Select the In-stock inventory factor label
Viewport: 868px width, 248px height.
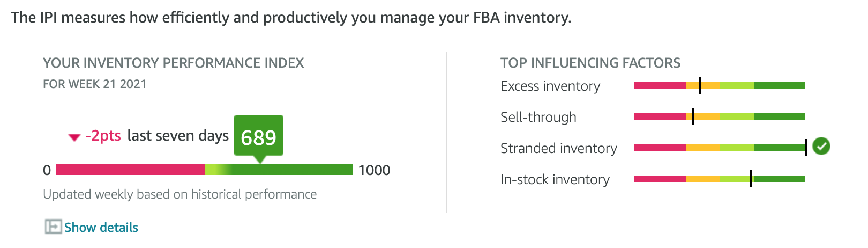coord(555,179)
